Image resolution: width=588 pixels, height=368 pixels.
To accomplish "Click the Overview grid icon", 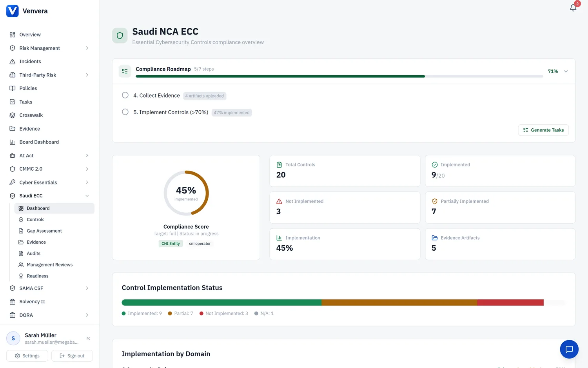I will point(13,35).
